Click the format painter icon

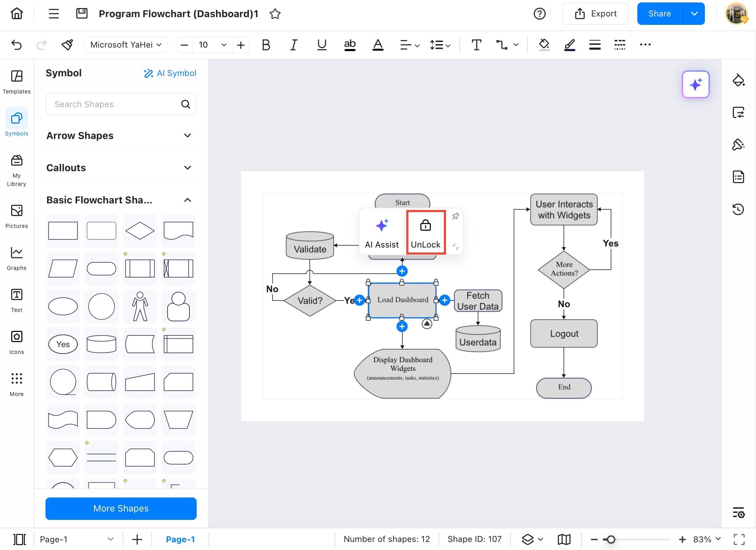point(67,45)
